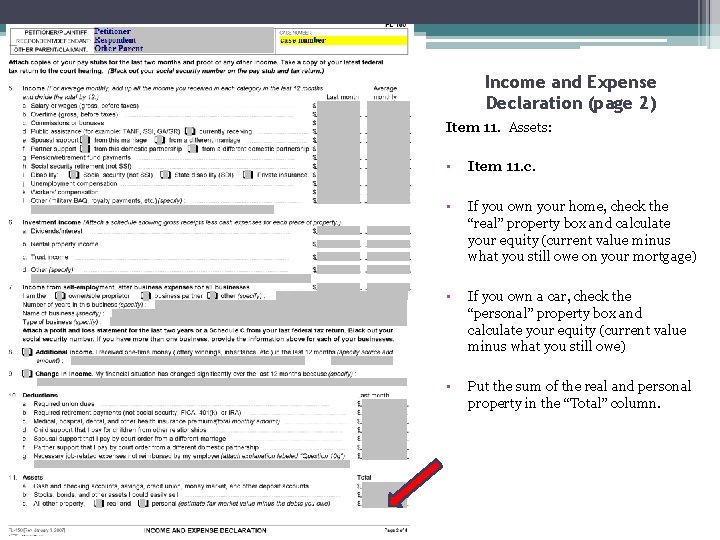
Task: Check the 'real' property box in item 11c
Action: coord(99,503)
